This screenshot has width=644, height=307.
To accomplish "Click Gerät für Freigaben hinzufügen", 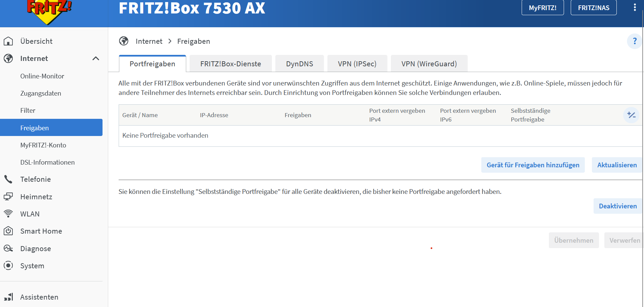I will click(x=533, y=165).
